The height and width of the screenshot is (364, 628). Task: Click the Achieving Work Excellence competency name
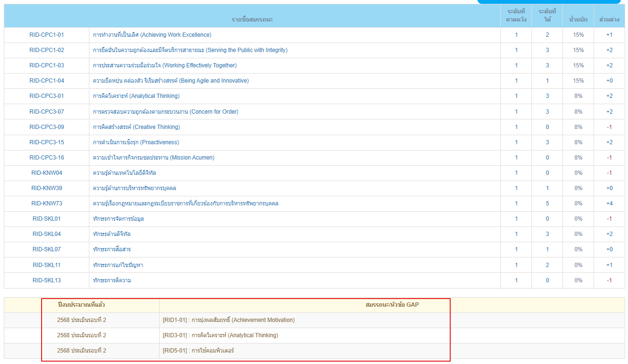point(152,35)
